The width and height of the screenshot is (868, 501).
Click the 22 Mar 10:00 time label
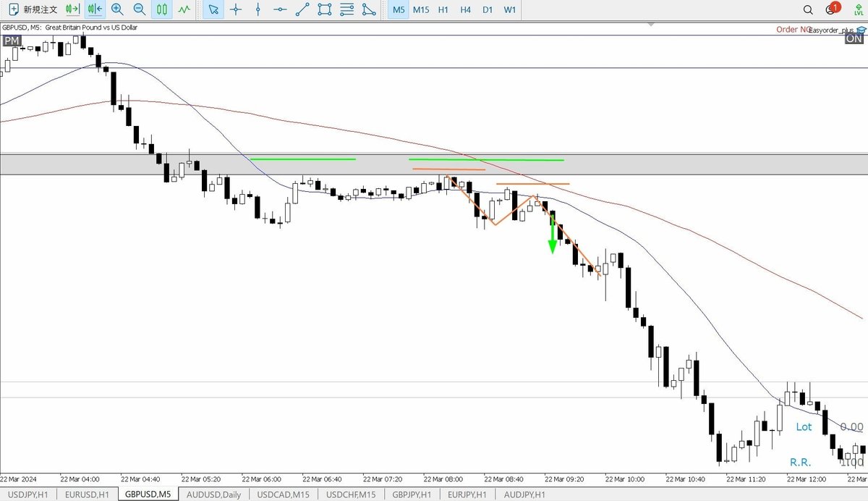tap(624, 479)
